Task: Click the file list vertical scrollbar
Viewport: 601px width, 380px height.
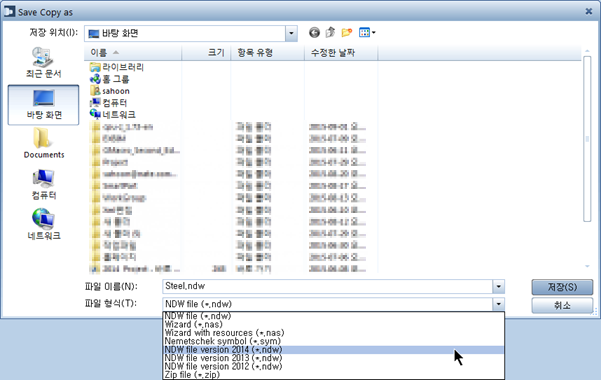Action: coord(587,138)
